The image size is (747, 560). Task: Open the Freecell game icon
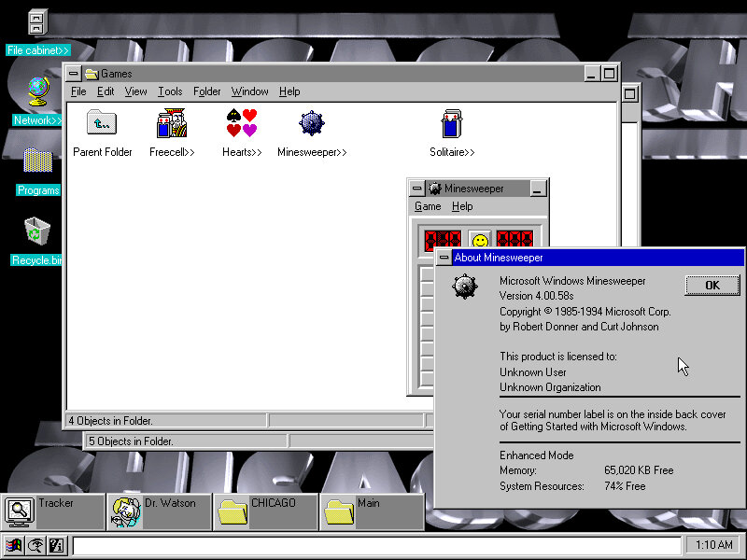click(172, 123)
